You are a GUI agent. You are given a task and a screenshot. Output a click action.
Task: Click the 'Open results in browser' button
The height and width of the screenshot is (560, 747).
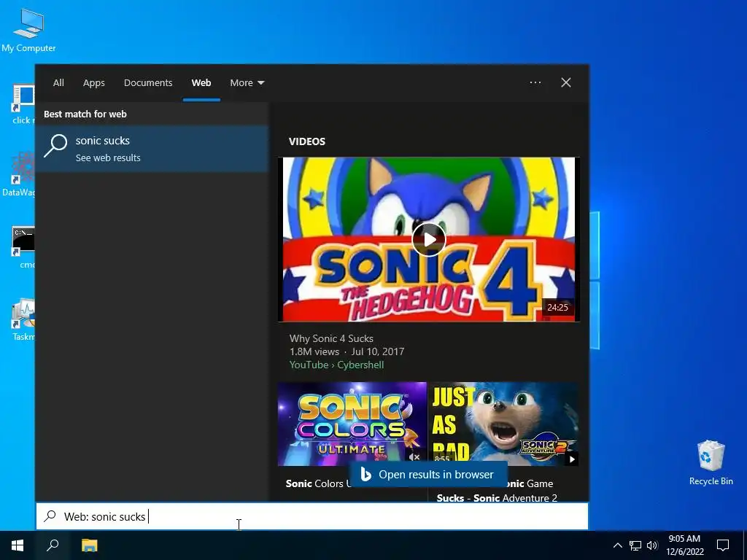click(427, 475)
